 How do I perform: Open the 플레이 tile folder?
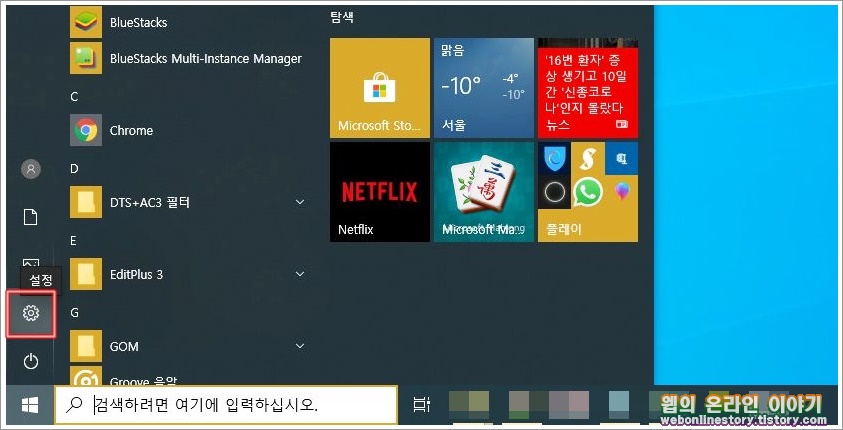588,192
